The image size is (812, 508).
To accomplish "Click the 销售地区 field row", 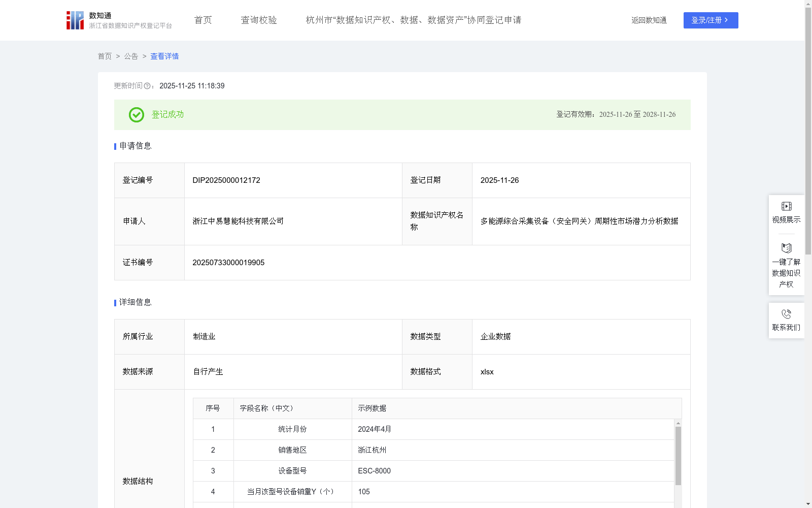I will (x=433, y=450).
